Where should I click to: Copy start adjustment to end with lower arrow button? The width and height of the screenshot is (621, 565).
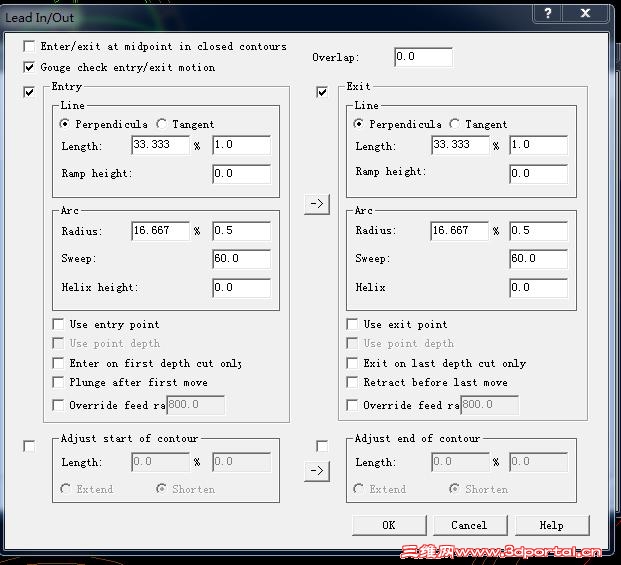[x=317, y=471]
